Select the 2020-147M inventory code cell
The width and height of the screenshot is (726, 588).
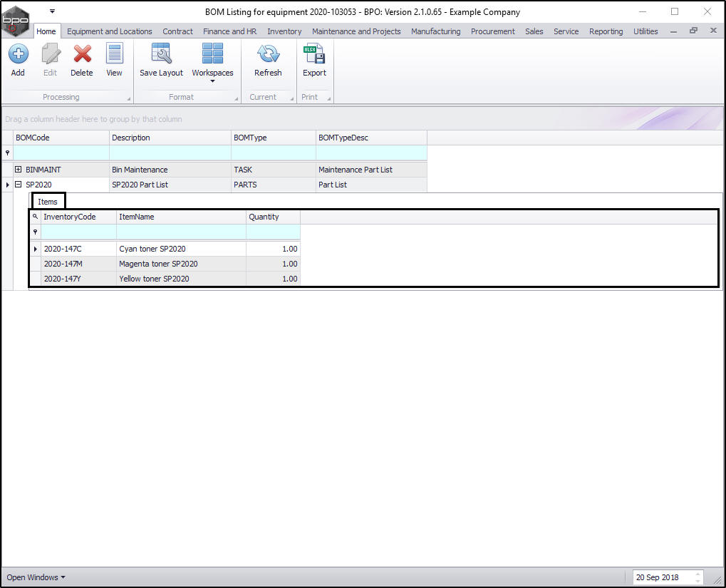[78, 264]
